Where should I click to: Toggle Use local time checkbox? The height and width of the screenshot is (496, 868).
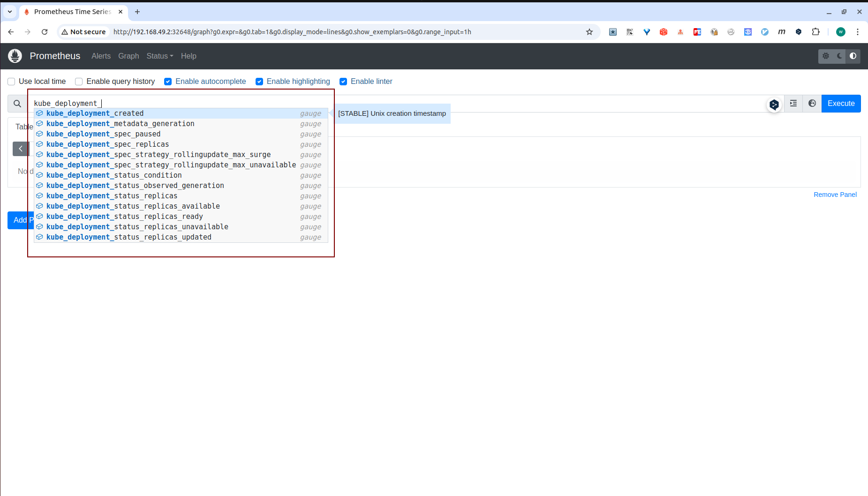[11, 82]
